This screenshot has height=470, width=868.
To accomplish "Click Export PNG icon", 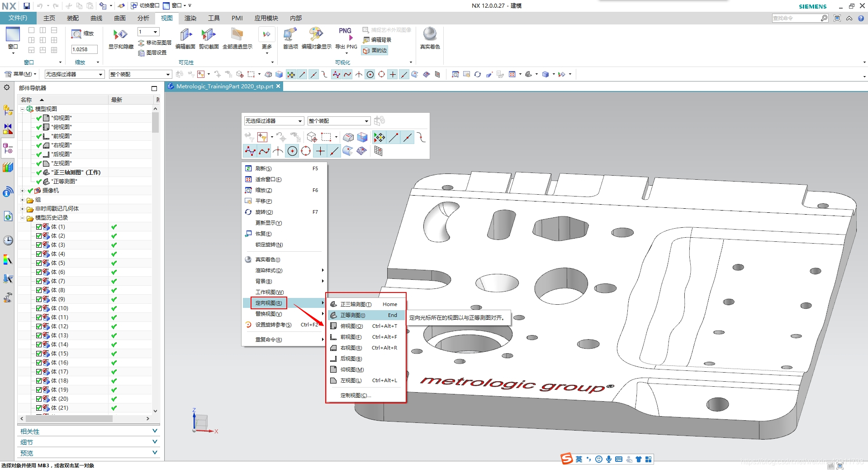I will point(346,38).
